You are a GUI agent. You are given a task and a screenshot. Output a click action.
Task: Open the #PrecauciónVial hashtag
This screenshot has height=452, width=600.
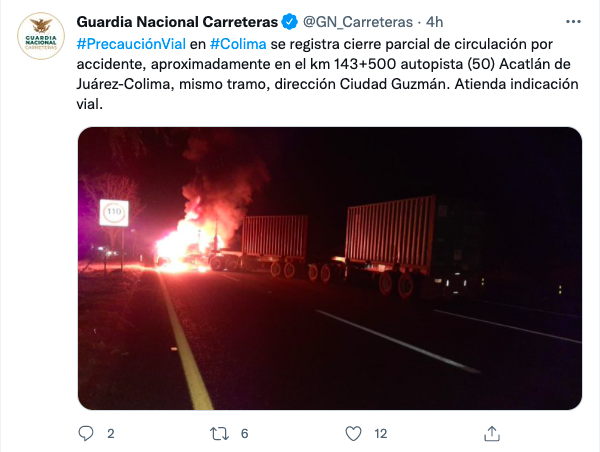click(x=131, y=44)
